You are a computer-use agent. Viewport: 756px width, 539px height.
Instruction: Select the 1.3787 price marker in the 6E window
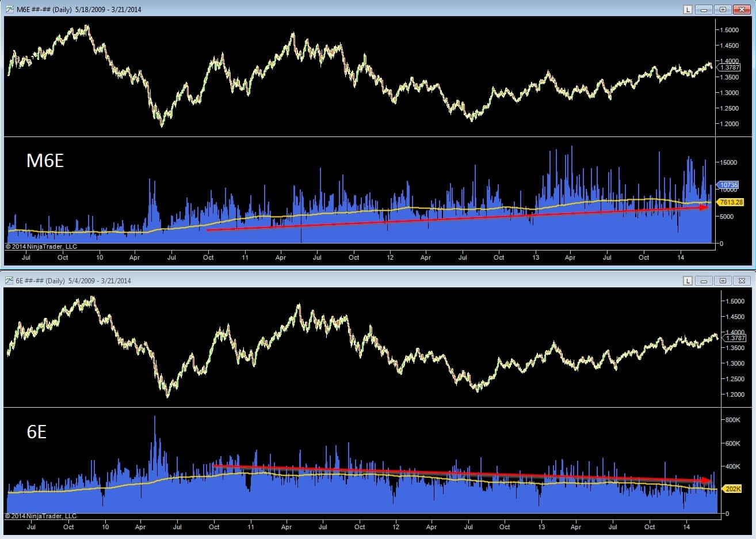734,338
